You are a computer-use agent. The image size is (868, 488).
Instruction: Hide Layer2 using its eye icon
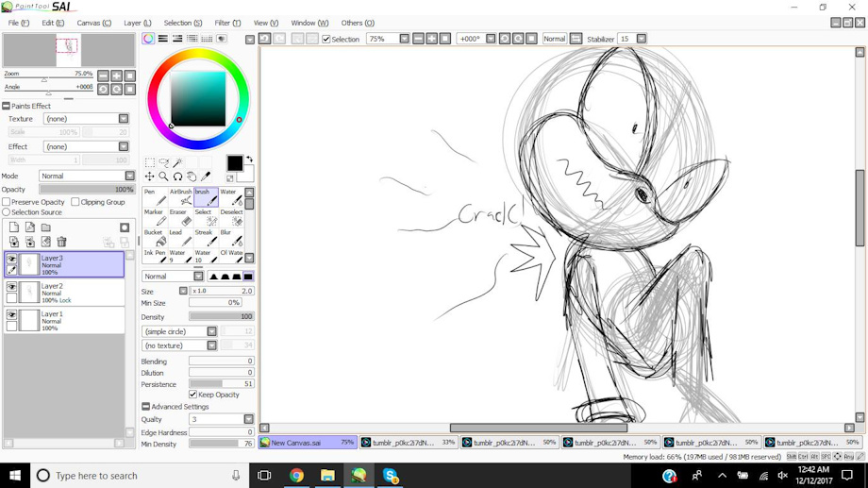tap(12, 286)
